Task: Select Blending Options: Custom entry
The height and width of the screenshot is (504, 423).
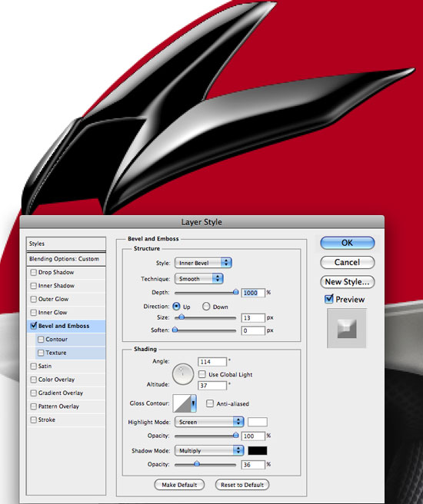Action: point(66,259)
